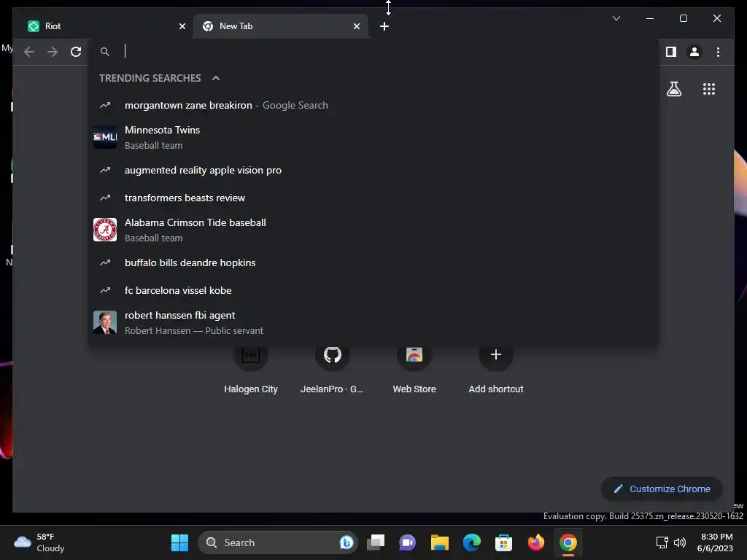Open the JeelanPro GitHub shortcut

click(x=332, y=369)
